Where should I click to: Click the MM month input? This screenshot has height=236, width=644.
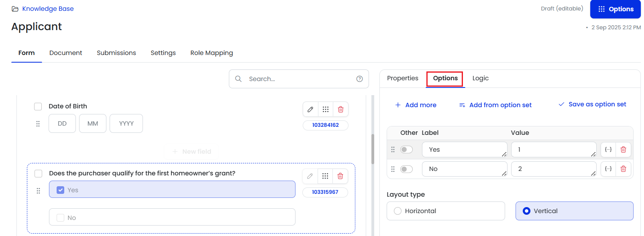[x=93, y=124]
